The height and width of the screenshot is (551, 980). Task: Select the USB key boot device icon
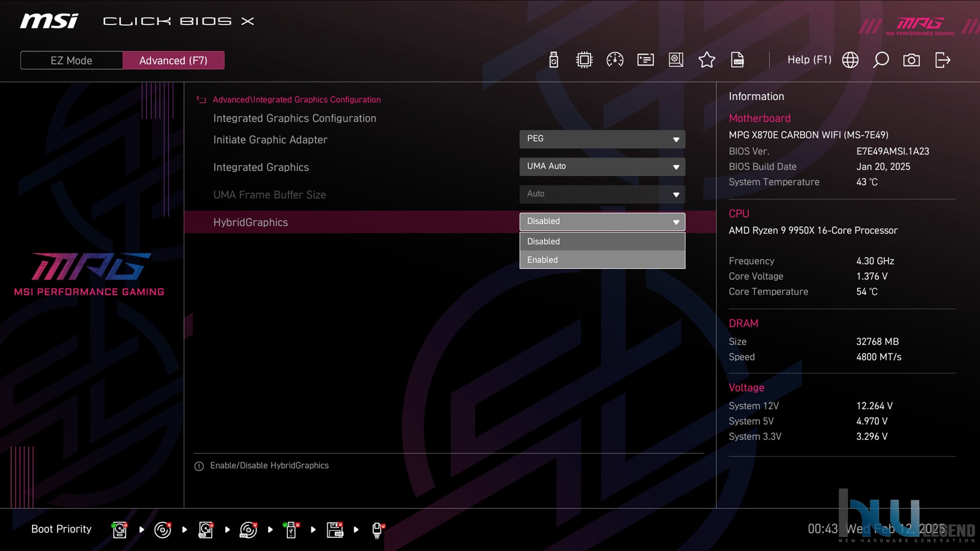[291, 529]
